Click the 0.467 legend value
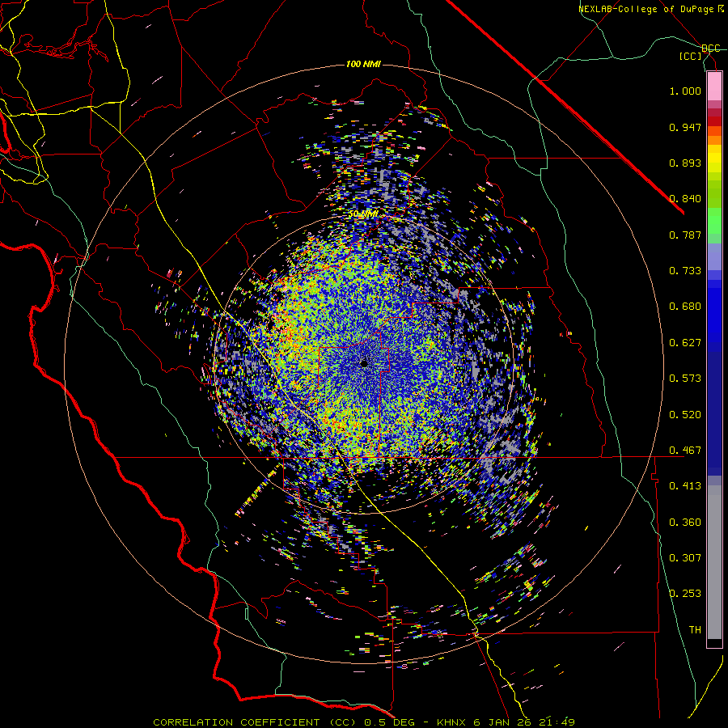Viewport: 728px width, 728px height. (x=685, y=451)
